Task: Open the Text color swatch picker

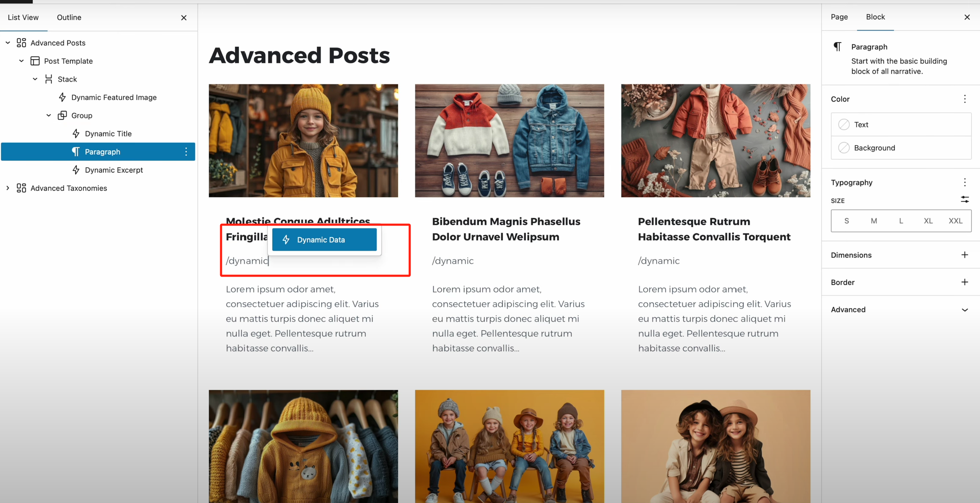Action: click(844, 125)
